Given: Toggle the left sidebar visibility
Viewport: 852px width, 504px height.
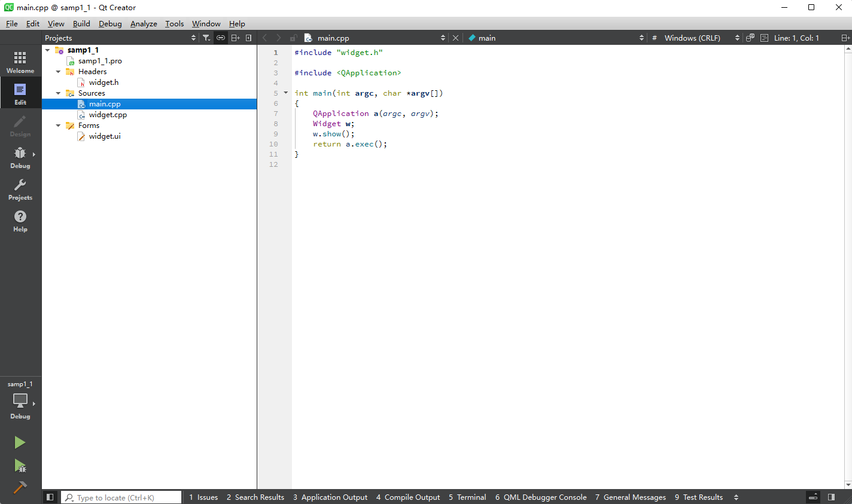Looking at the screenshot, I should [x=50, y=497].
